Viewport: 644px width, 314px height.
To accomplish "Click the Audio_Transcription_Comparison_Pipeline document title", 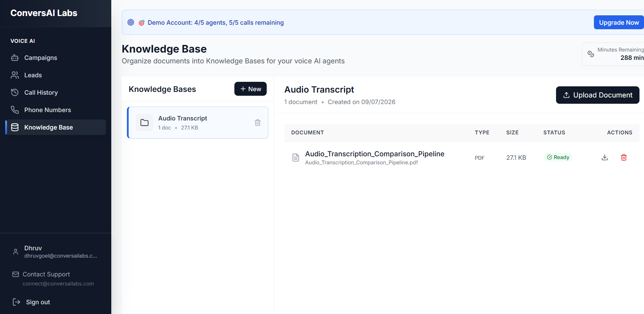I will pyautogui.click(x=375, y=154).
